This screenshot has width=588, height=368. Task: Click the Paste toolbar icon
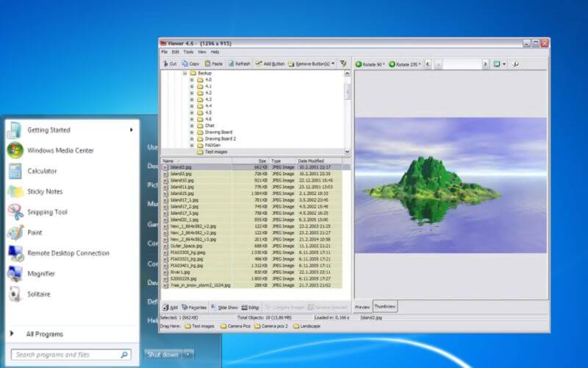213,64
